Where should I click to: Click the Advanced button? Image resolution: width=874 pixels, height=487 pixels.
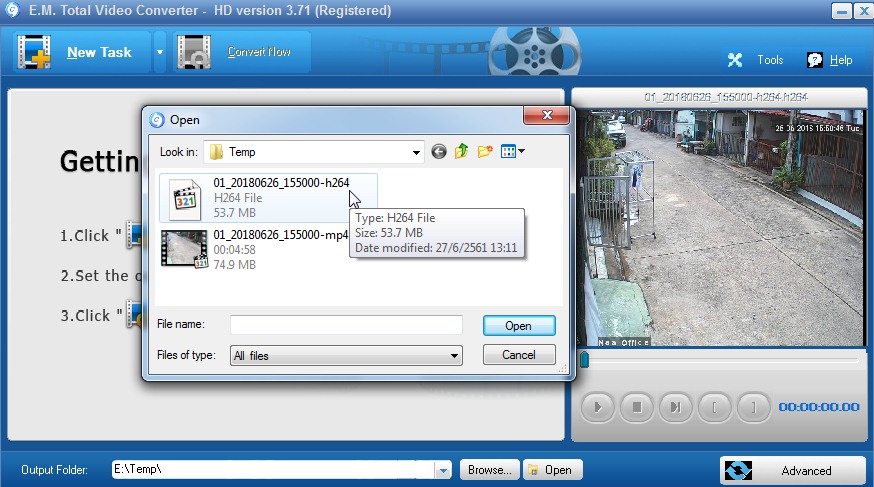(793, 471)
